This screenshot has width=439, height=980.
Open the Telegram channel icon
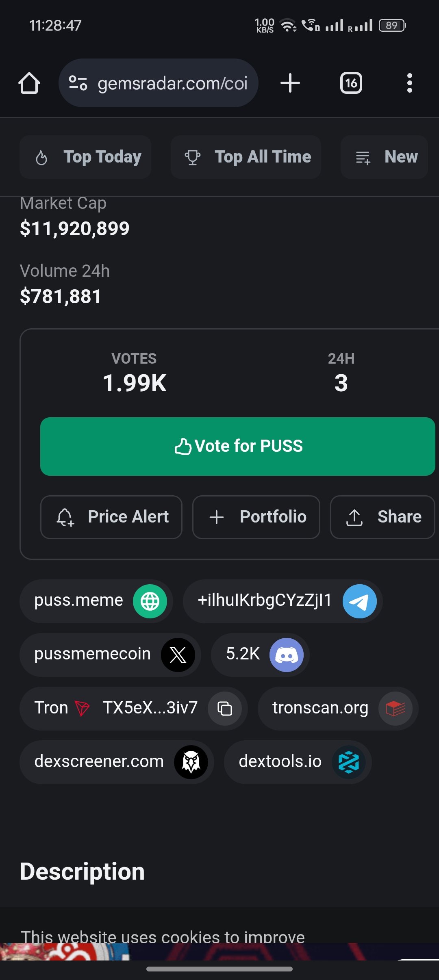[359, 601]
